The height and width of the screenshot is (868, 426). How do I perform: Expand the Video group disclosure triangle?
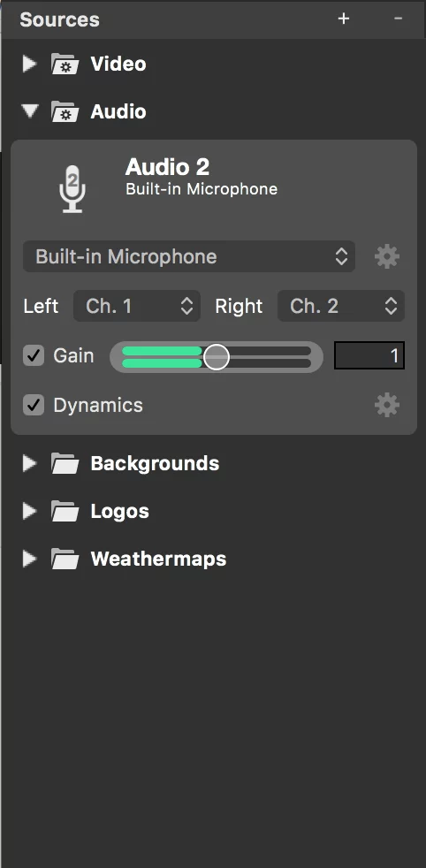(x=29, y=65)
